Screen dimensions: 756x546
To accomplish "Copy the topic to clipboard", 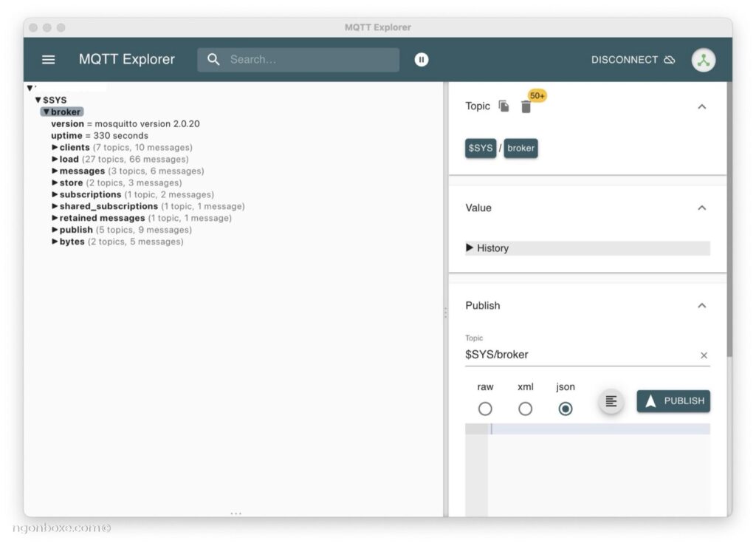I will point(504,106).
